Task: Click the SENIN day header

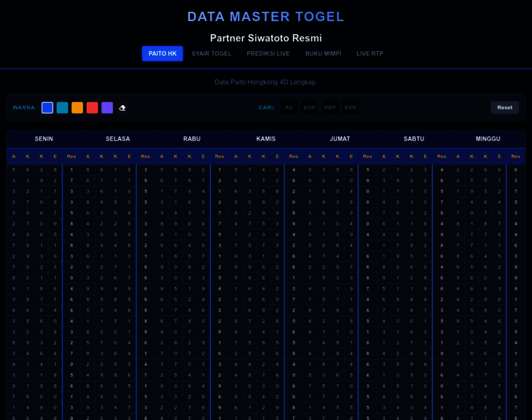Action: pos(44,139)
